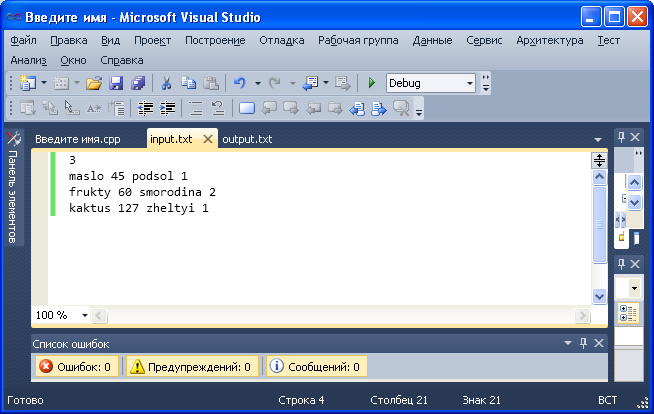Open the Архитектура menu
Screen dimensions: 654x414
(x=550, y=40)
